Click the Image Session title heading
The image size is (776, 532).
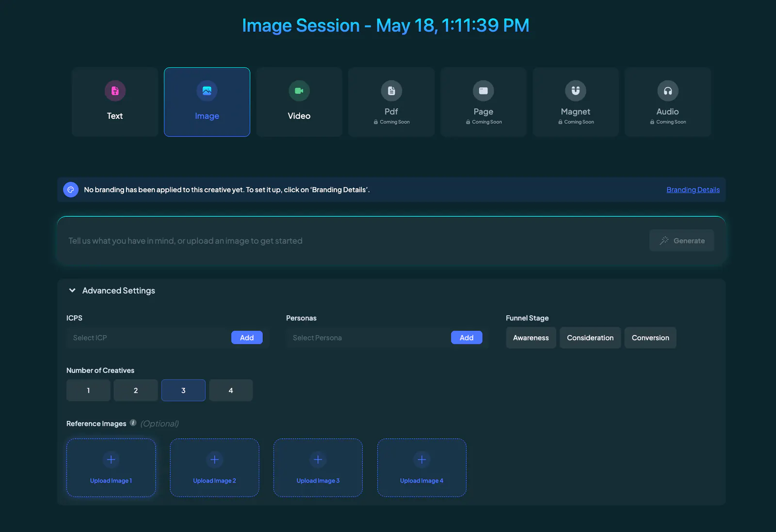pos(386,26)
